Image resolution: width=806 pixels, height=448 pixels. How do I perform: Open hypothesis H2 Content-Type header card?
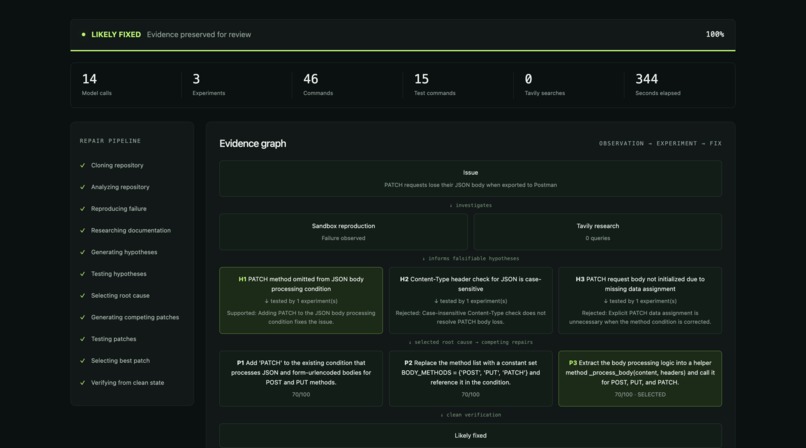(x=470, y=301)
